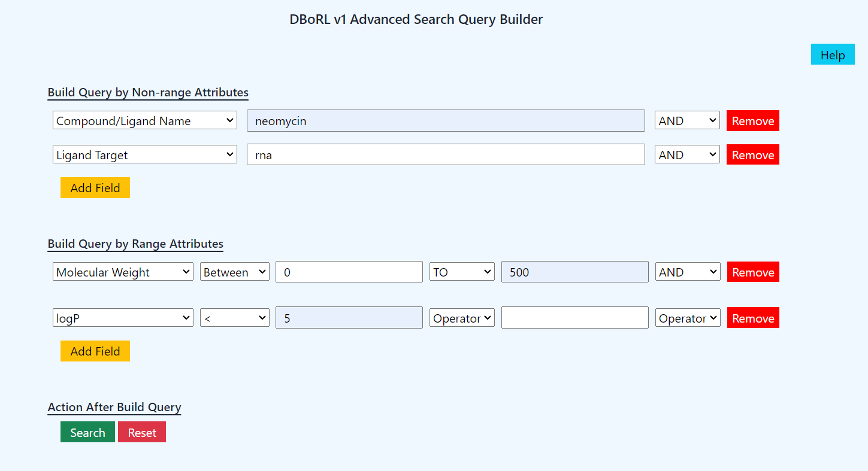Screen dimensions: 868x471
Task: Open the Compound/Ligand Name attribute dropdown
Action: (x=145, y=120)
